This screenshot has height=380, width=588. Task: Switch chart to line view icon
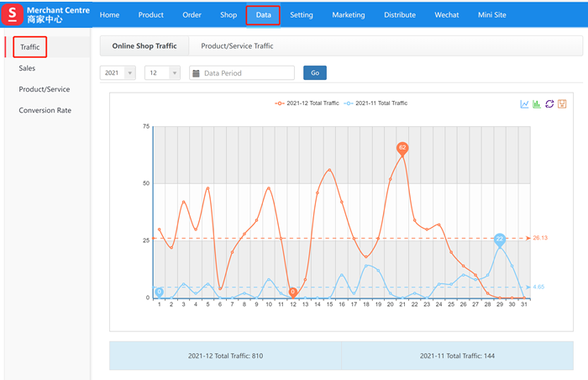tap(525, 104)
